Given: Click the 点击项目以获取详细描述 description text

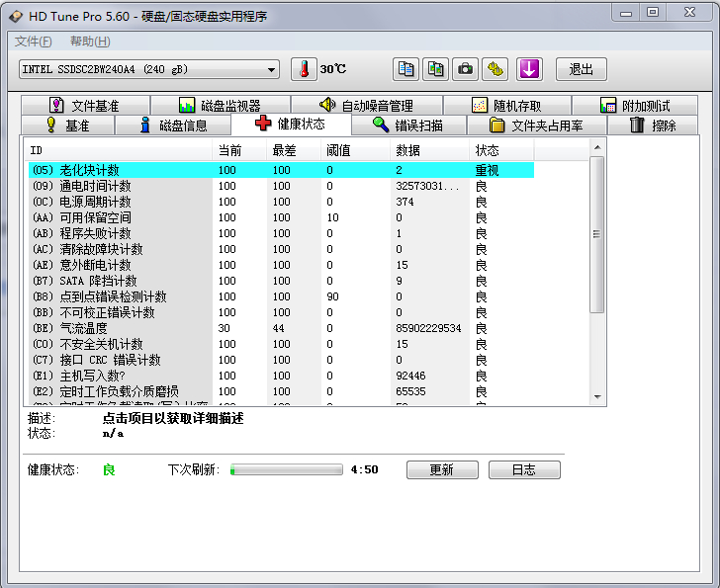Looking at the screenshot, I should (x=173, y=418).
